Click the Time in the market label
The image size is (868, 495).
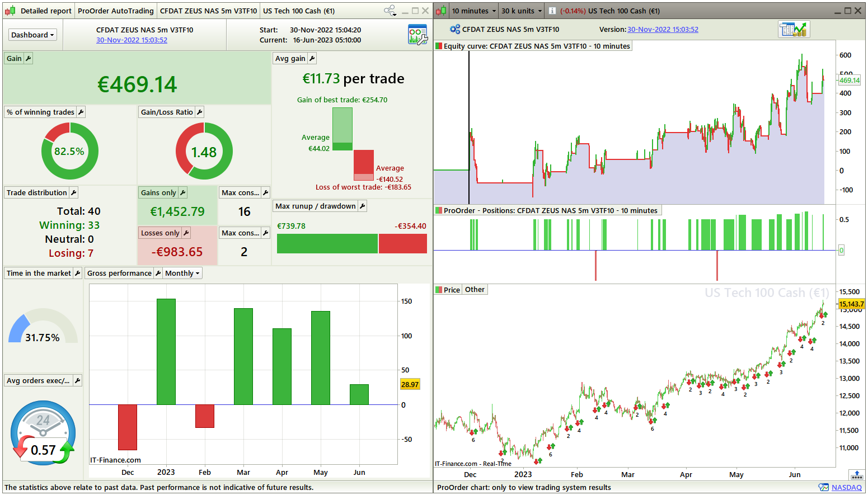click(x=39, y=273)
